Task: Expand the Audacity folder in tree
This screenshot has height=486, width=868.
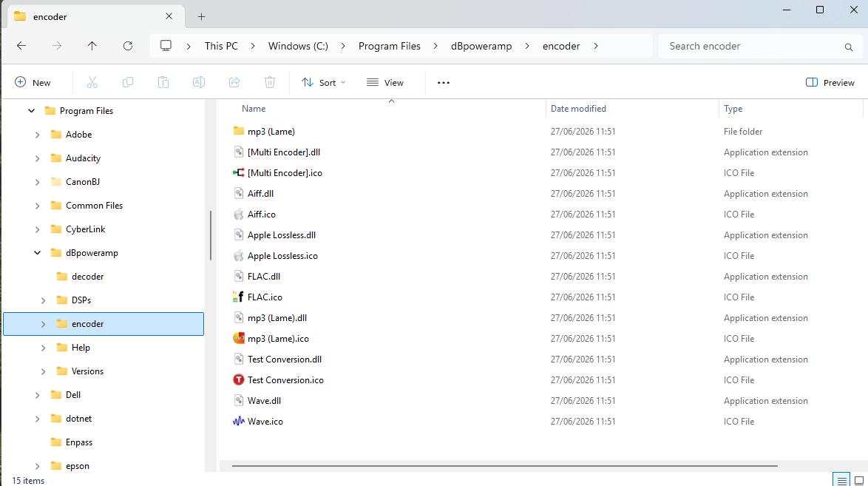Action: [x=37, y=158]
